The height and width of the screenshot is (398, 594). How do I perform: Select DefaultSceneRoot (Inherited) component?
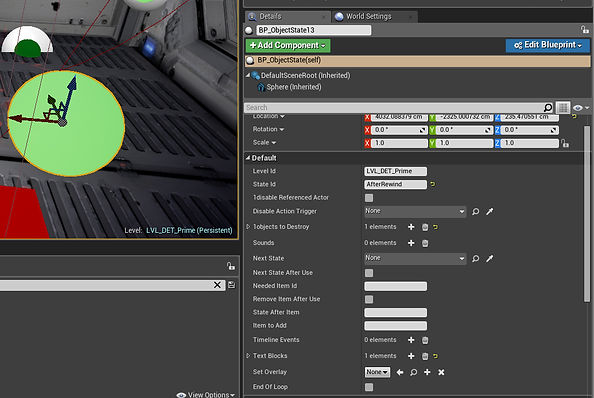point(305,75)
